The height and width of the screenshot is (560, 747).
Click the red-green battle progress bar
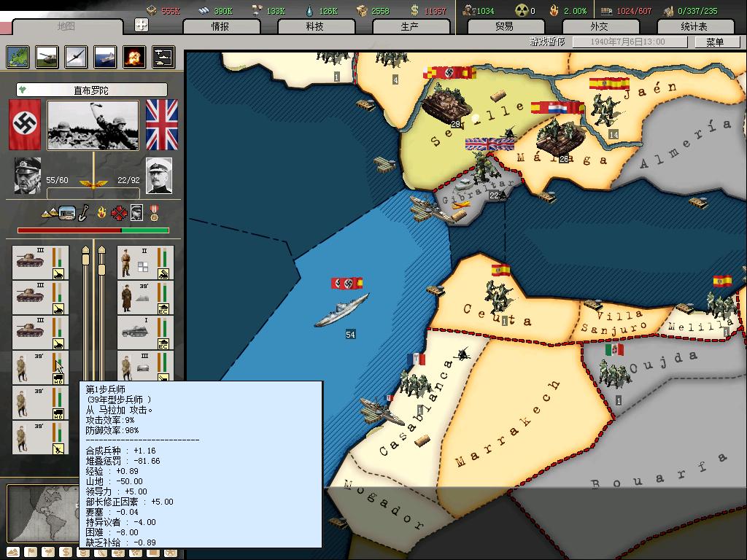tap(93, 230)
